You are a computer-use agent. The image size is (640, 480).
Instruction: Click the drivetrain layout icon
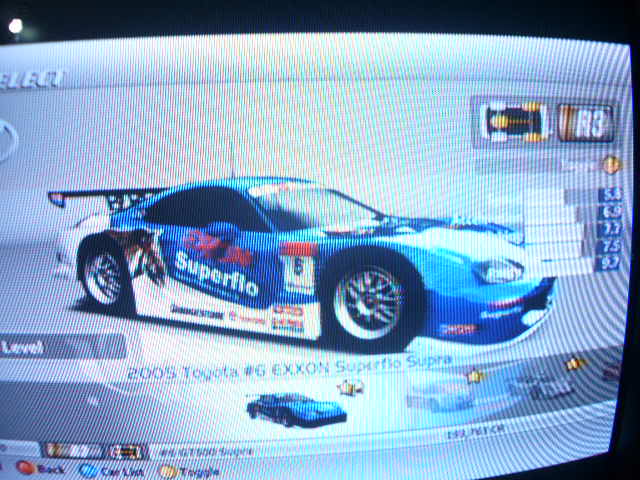(514, 123)
